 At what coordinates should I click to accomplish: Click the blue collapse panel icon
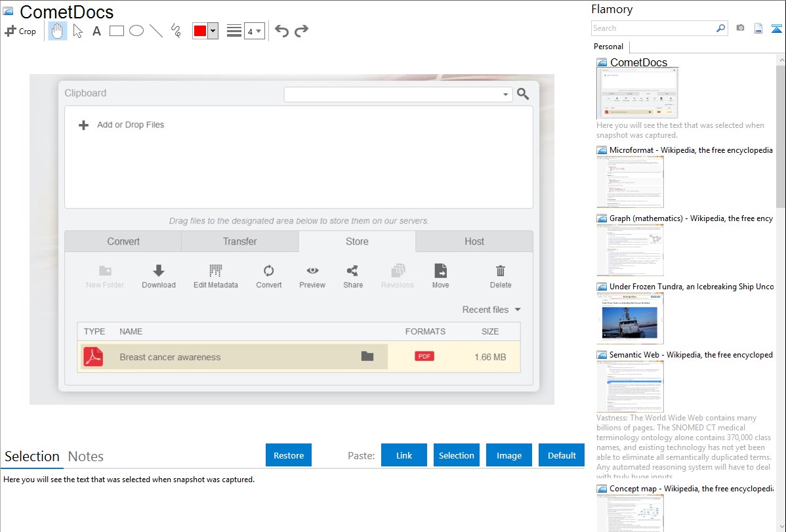coord(776,28)
